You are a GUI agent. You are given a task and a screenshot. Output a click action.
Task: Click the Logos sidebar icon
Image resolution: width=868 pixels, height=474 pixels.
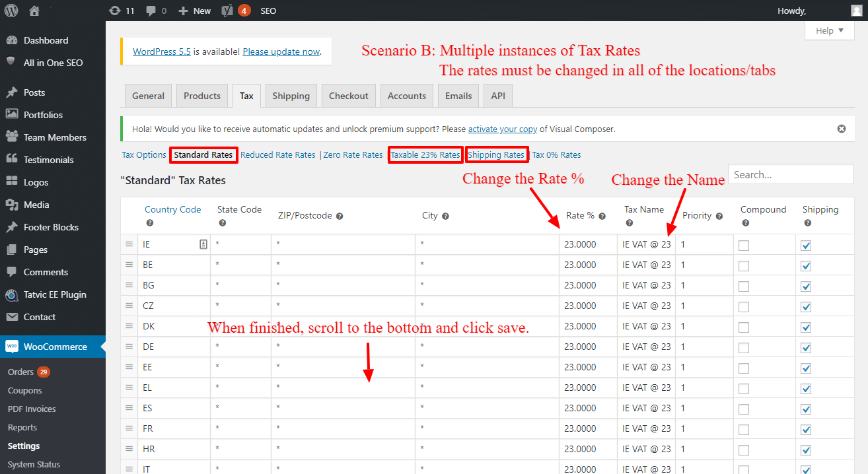pyautogui.click(x=12, y=182)
